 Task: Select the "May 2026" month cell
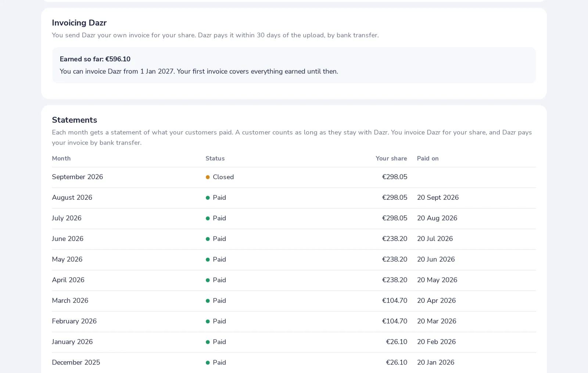pos(67,259)
